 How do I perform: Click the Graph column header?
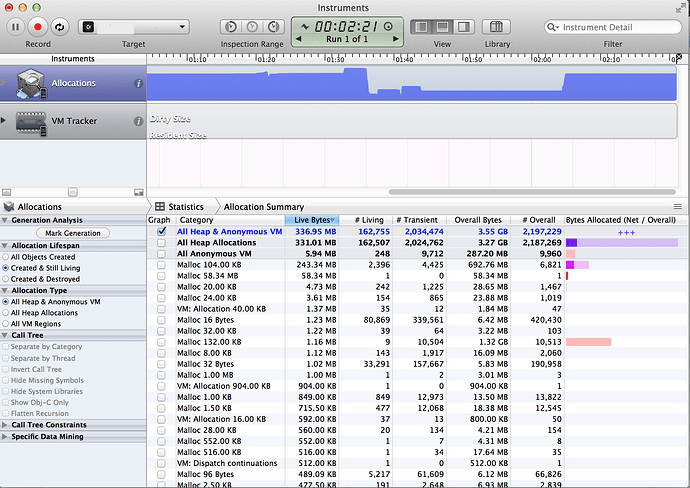point(159,220)
